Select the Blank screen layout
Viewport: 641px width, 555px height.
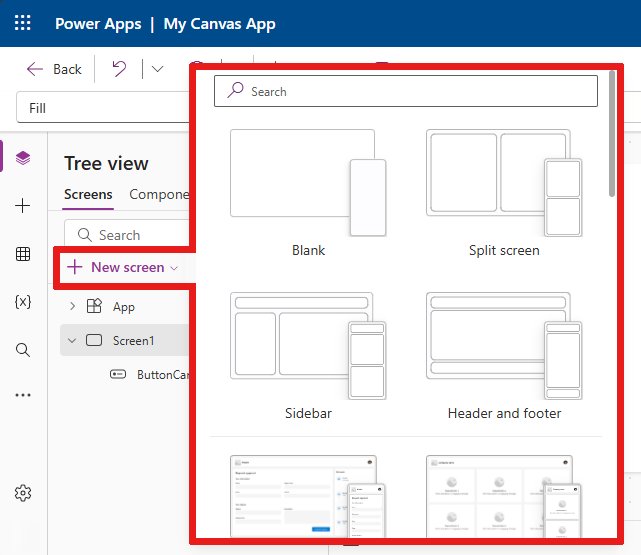[x=308, y=190]
